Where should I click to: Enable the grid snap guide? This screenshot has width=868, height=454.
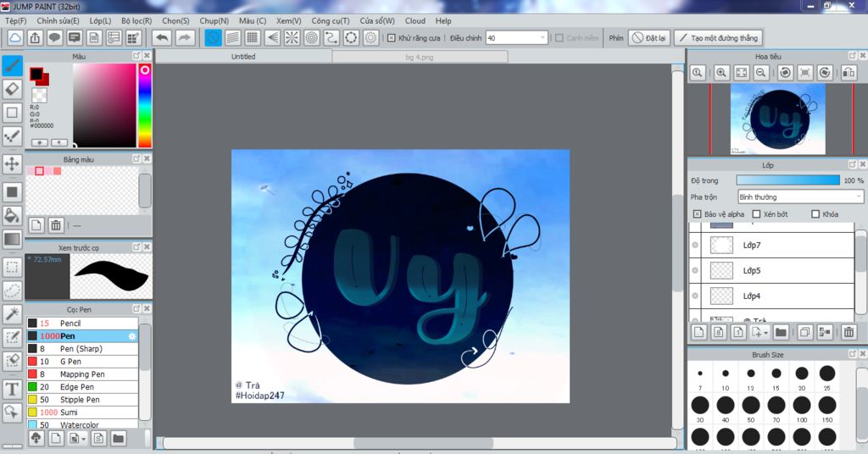253,38
